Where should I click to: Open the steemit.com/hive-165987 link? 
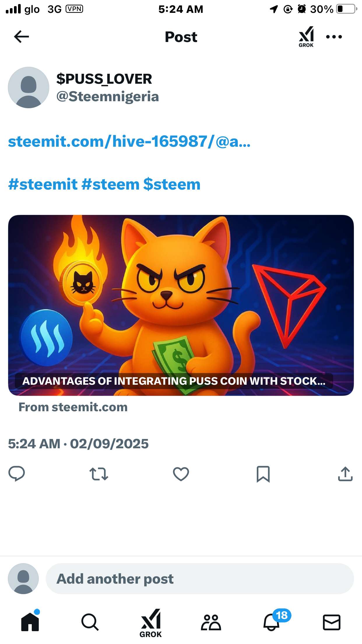129,141
